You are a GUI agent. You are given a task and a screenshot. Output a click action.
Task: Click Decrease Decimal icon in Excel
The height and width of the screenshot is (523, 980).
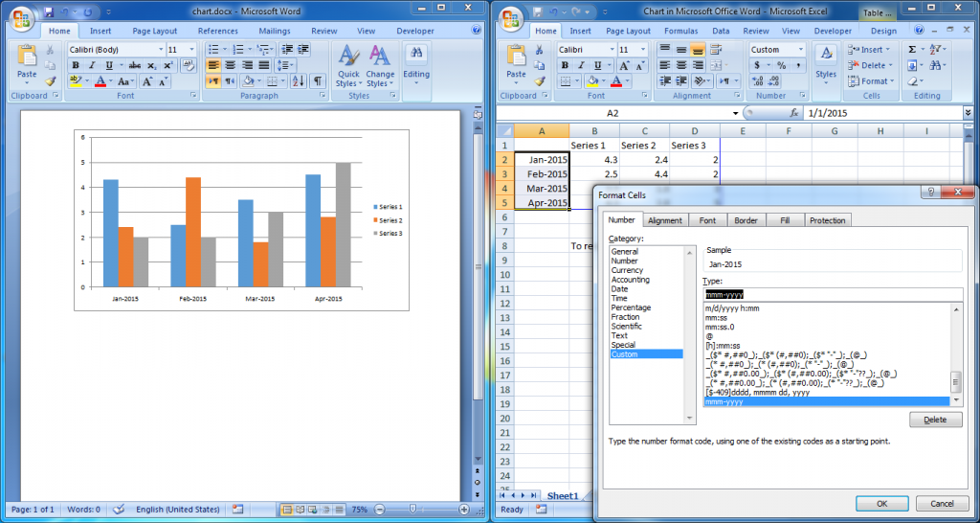point(774,80)
